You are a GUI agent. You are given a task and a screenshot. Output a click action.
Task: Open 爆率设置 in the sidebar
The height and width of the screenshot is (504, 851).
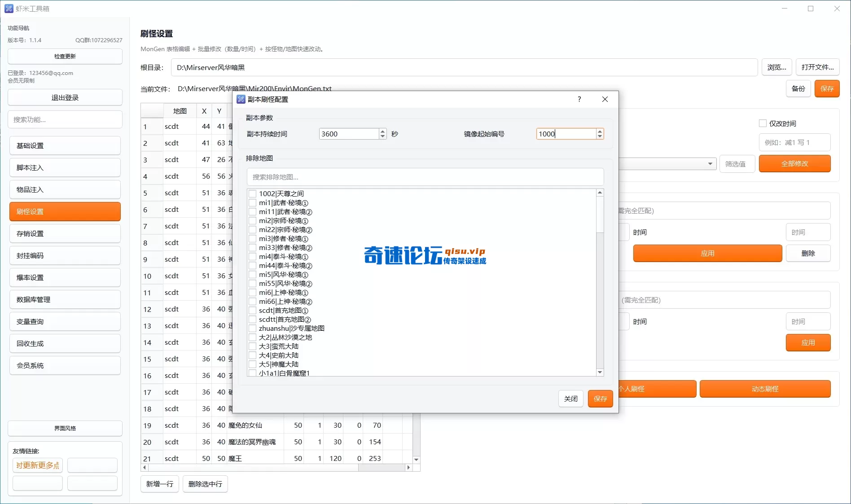[65, 277]
